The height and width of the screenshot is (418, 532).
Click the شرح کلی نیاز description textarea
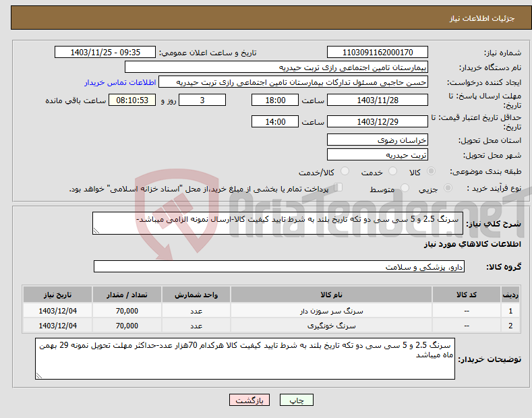pyautogui.click(x=278, y=223)
